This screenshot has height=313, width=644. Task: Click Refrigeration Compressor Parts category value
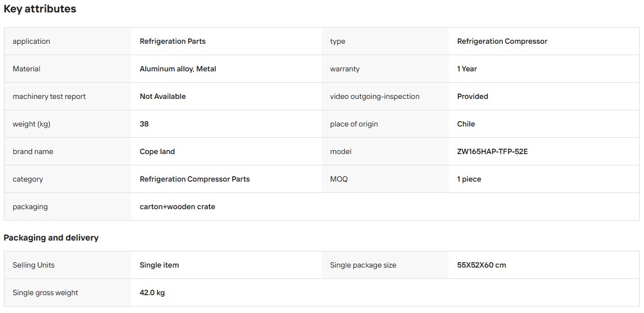coord(195,179)
